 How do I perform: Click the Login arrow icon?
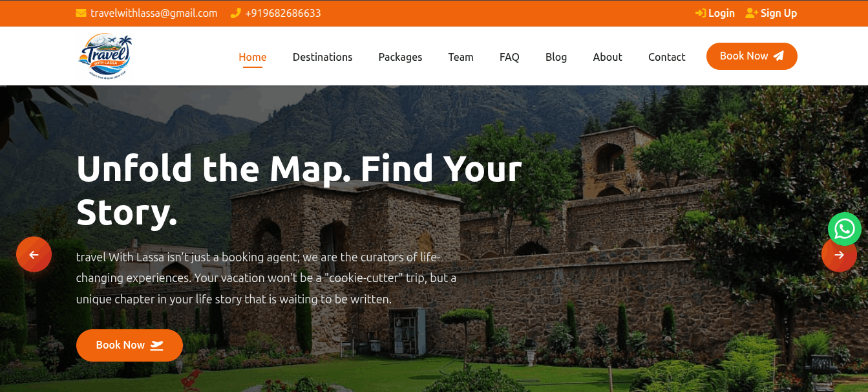pyautogui.click(x=700, y=13)
